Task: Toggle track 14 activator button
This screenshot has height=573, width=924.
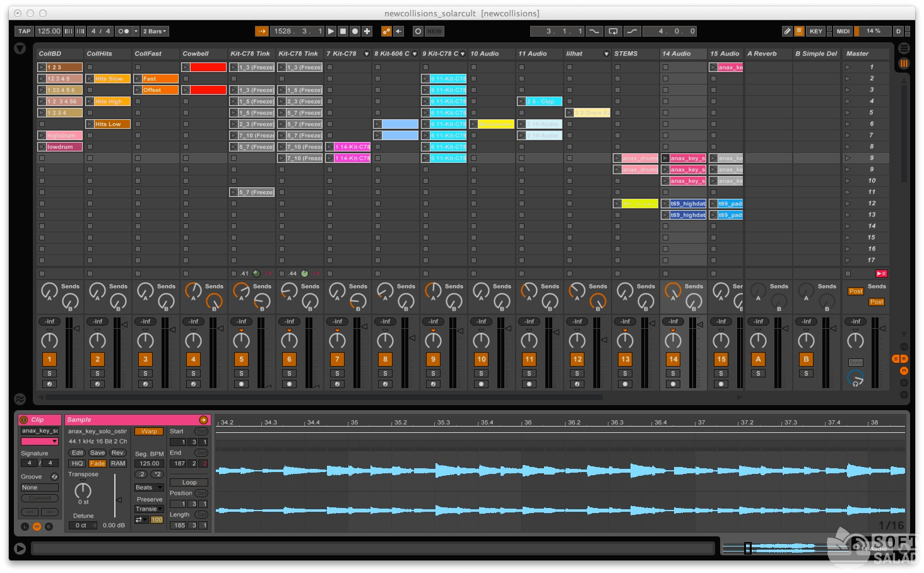Action: click(673, 359)
